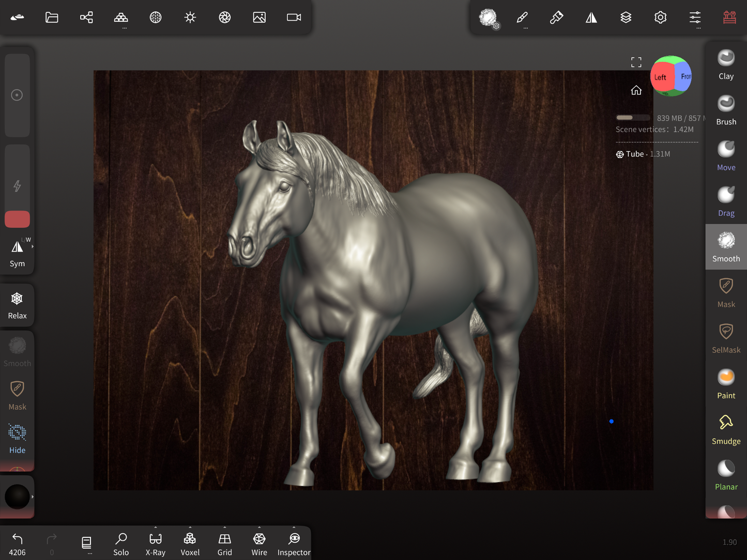Select the SelMask tool
The width and height of the screenshot is (747, 560).
(726, 338)
